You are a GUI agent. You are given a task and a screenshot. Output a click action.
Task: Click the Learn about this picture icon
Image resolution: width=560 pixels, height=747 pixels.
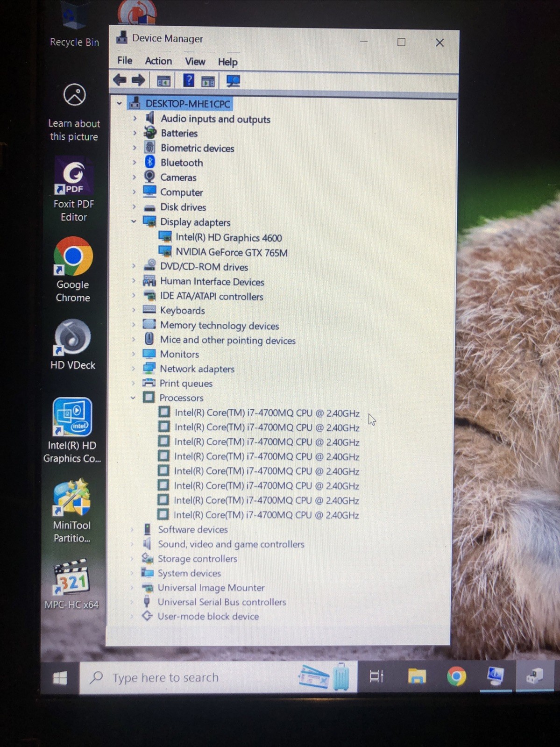(74, 95)
